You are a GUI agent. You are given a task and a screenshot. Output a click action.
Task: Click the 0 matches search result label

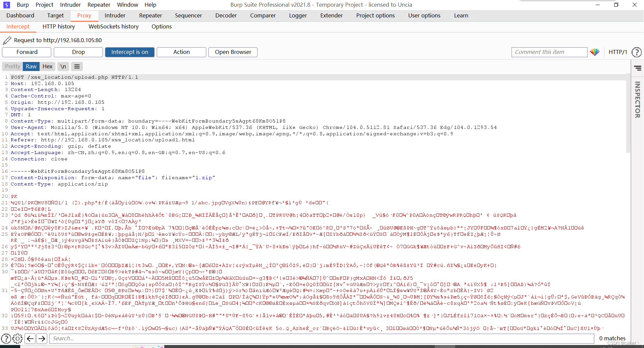click(x=612, y=338)
